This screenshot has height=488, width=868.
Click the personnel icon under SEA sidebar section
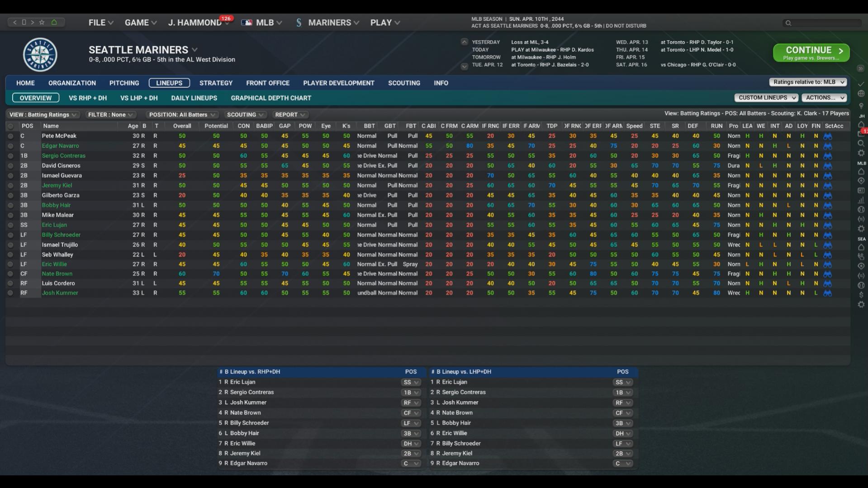click(861, 256)
